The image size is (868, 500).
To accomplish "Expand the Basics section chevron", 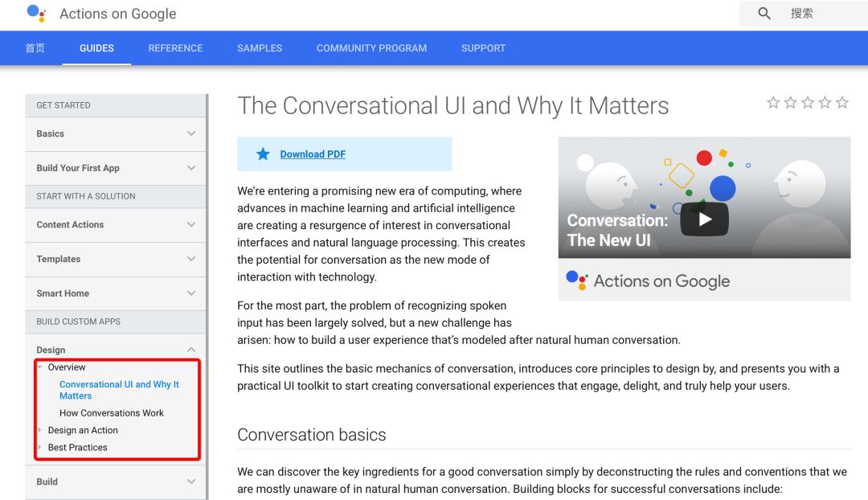I will click(x=191, y=133).
